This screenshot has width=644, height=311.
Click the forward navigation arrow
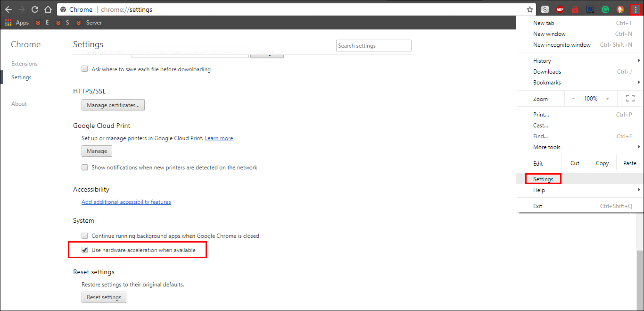22,9
